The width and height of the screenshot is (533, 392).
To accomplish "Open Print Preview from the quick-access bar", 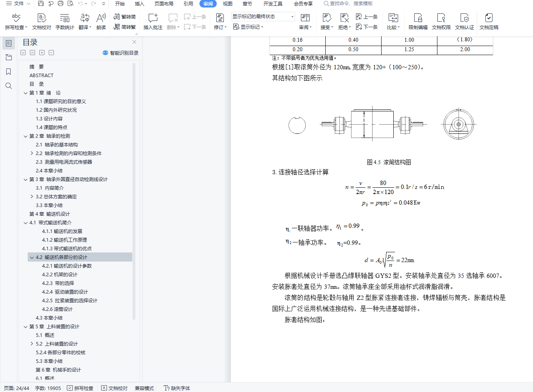I will tap(70, 4).
